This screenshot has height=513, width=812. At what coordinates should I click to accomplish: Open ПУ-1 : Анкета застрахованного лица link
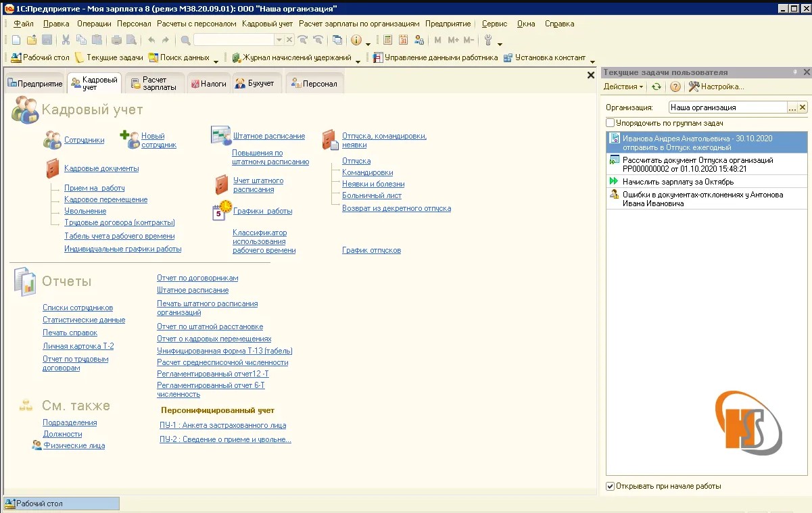223,425
